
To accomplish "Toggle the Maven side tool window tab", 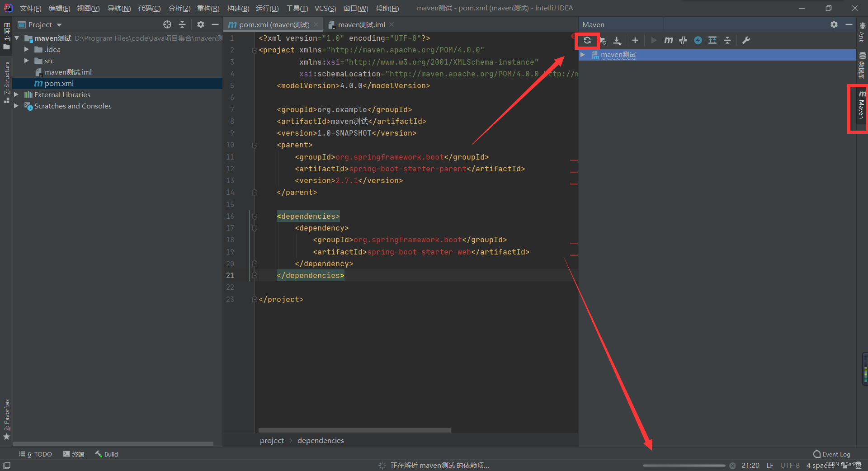I will pyautogui.click(x=862, y=105).
